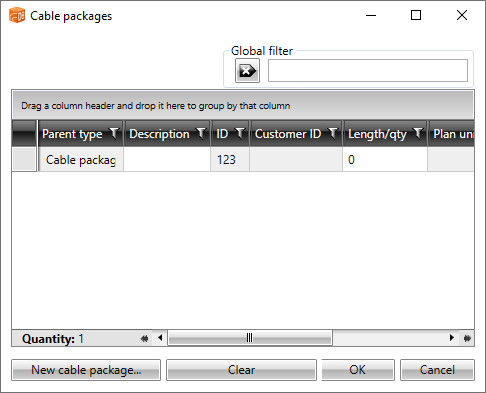Focus the Global filter text field
Viewport: 486px width, 393px height.
point(368,70)
